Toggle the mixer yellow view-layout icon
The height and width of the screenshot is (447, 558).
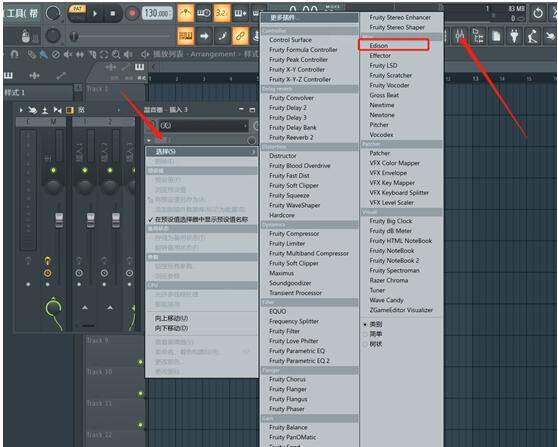click(70, 110)
